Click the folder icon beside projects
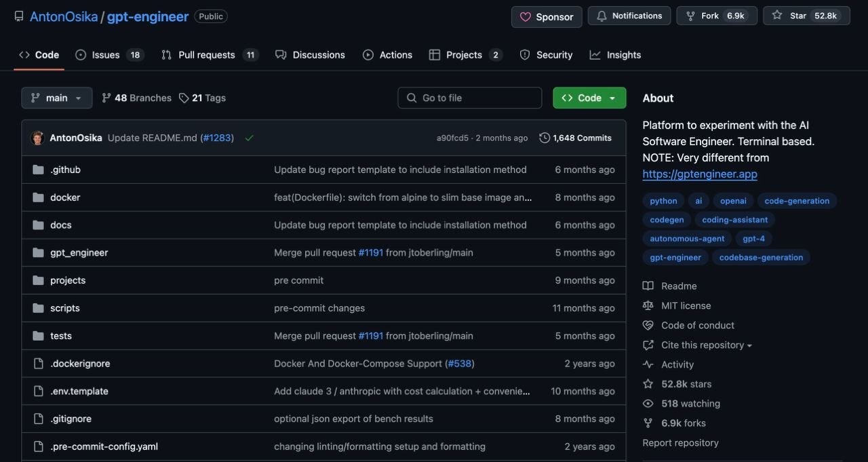Screen dimensions: 868x462 coord(38,280)
